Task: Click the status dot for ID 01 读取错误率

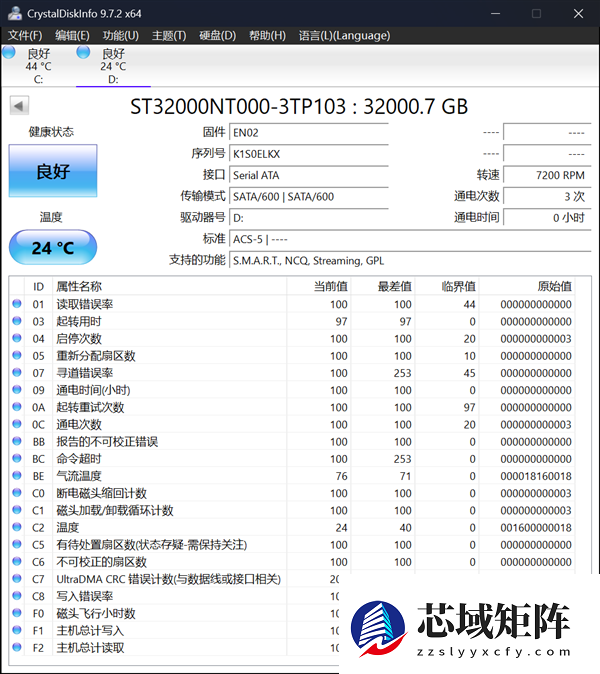Action: point(17,304)
